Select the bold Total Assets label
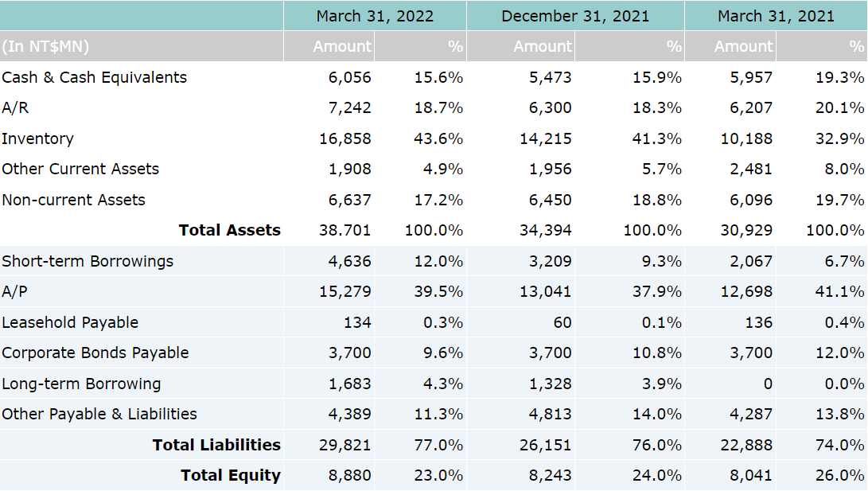Image resolution: width=868 pixels, height=491 pixels. [229, 230]
